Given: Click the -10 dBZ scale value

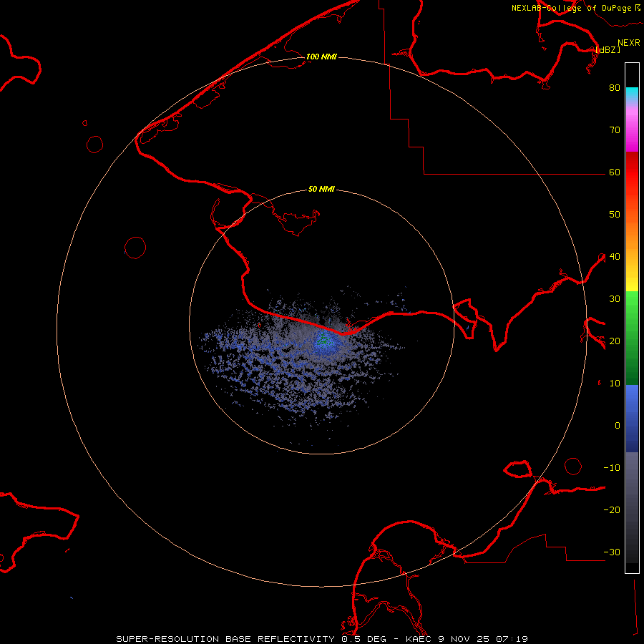Looking at the screenshot, I should [612, 468].
